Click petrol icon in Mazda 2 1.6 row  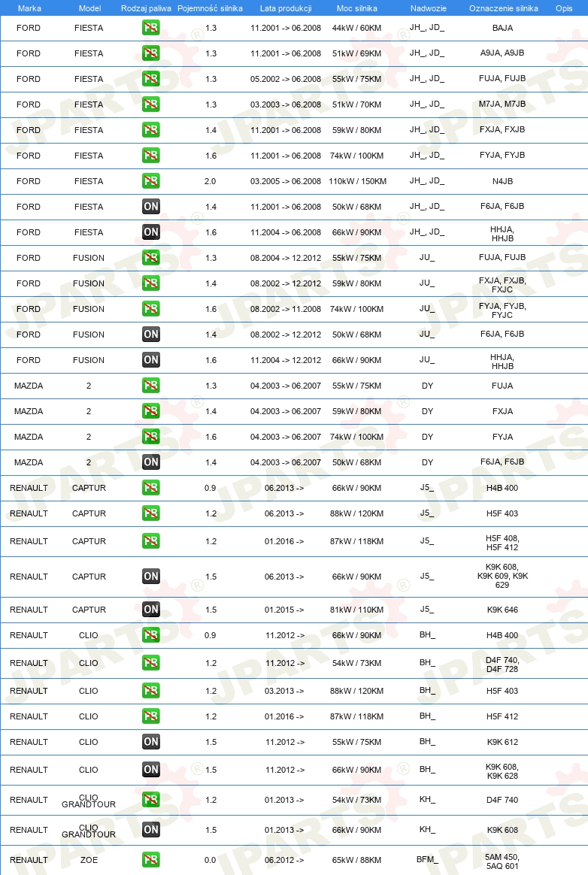(x=151, y=437)
